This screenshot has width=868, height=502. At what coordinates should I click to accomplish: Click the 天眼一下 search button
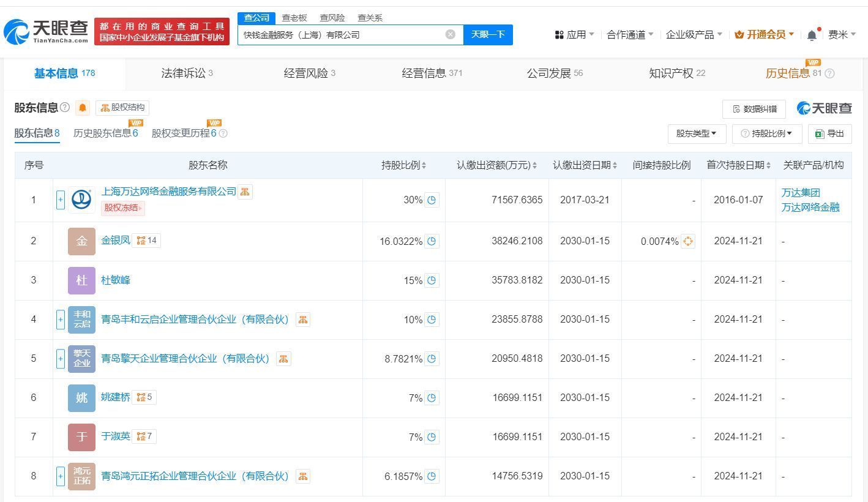pyautogui.click(x=488, y=34)
